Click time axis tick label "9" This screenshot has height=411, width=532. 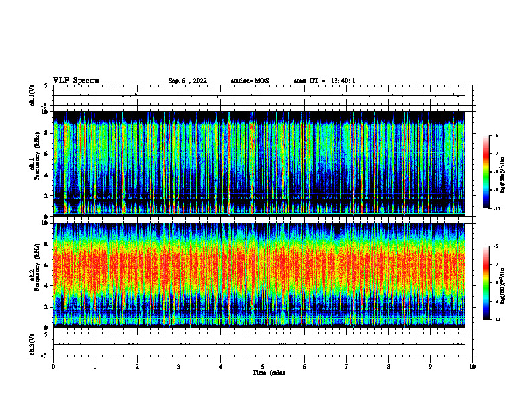(x=430, y=367)
